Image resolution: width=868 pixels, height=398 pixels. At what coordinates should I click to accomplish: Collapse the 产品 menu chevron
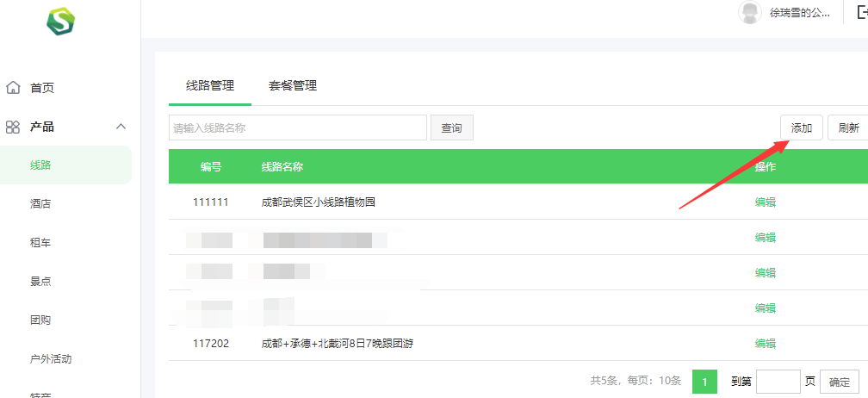click(121, 127)
